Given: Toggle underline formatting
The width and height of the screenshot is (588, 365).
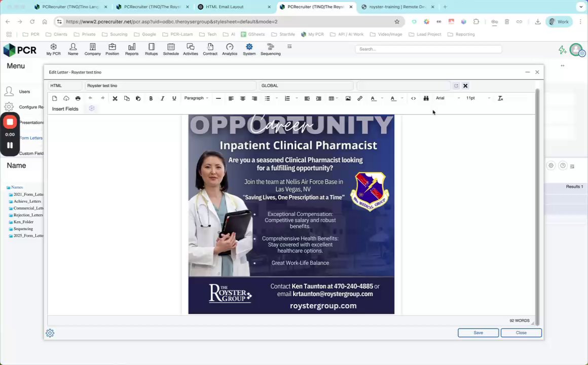Looking at the screenshot, I should coord(174,98).
